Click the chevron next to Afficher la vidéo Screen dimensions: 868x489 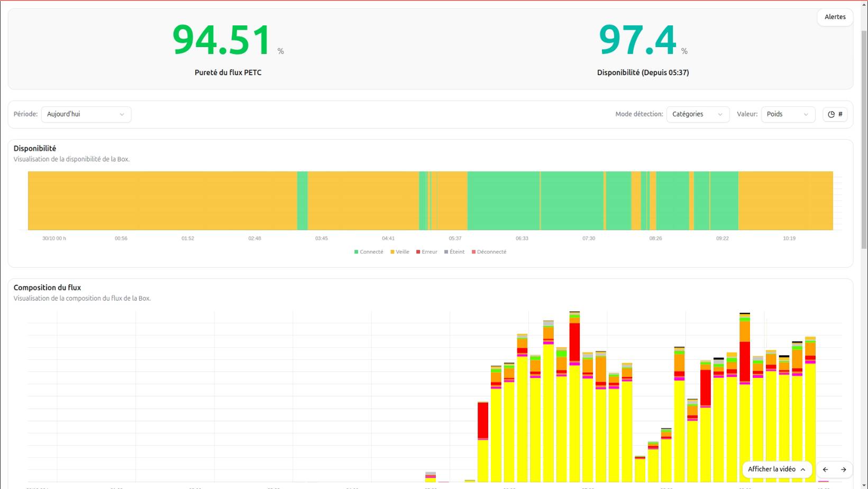803,469
